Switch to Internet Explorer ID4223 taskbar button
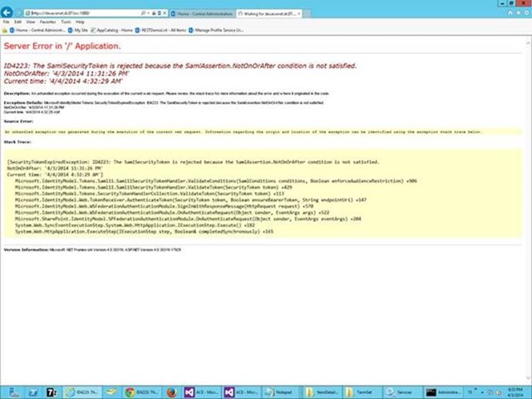Viewport: 532px width, 399px height. [82, 392]
